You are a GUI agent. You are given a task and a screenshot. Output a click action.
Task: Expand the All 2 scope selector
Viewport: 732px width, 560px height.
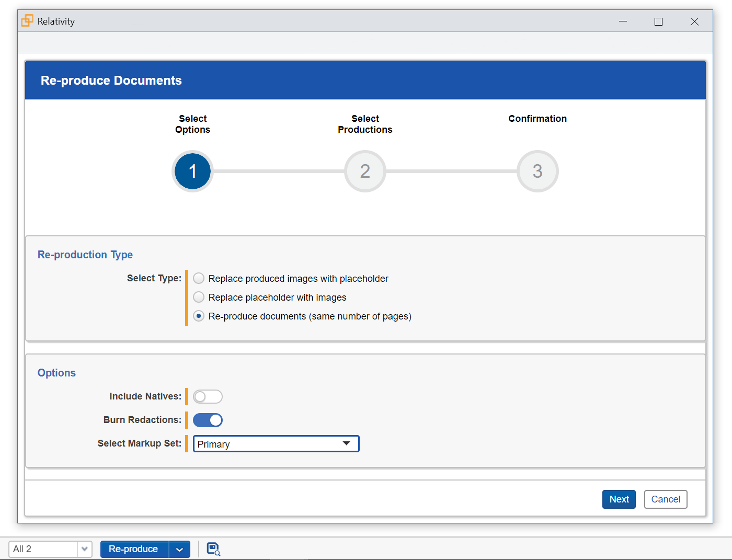click(84, 549)
